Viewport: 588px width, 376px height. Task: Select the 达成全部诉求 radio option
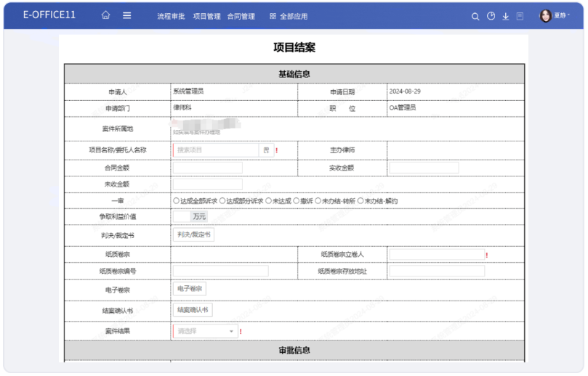pyautogui.click(x=177, y=201)
